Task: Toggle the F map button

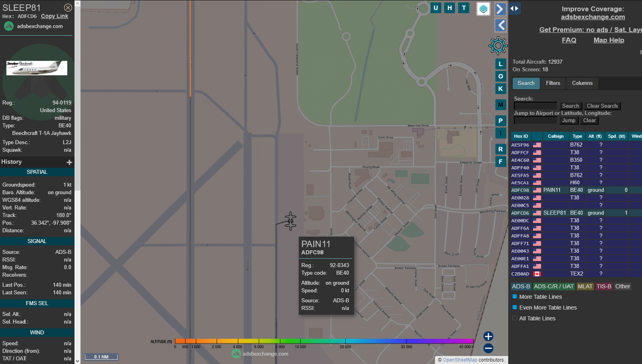Action: pyautogui.click(x=501, y=162)
